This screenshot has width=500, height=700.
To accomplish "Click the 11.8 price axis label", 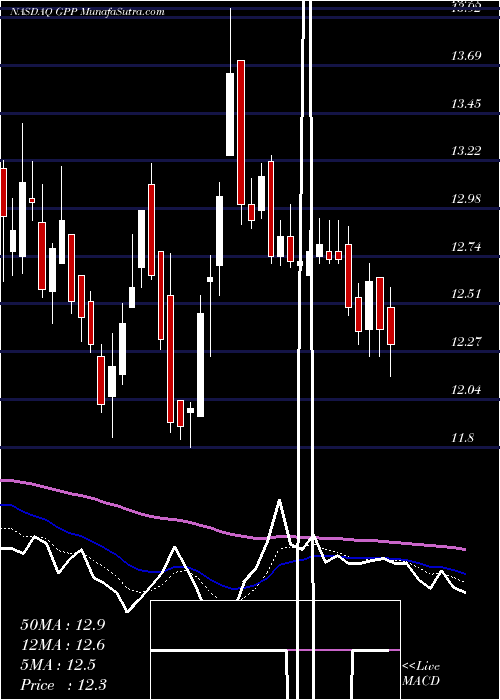I will [463, 438].
